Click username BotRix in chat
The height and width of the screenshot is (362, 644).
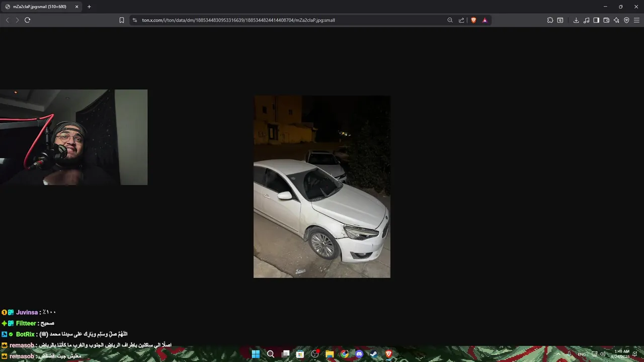pos(25,334)
